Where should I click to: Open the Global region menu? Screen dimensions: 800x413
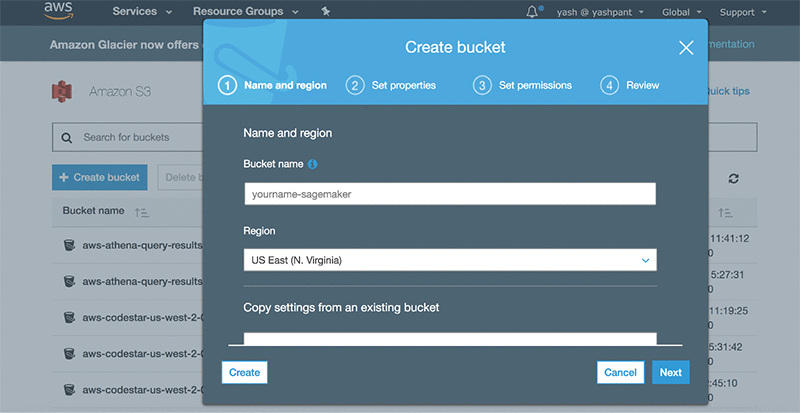click(682, 12)
